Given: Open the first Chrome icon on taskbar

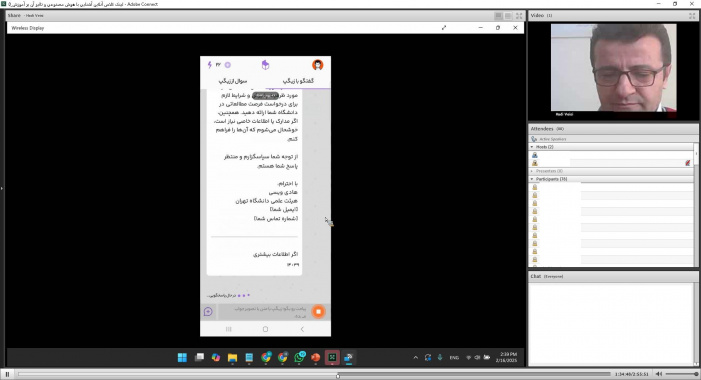Looking at the screenshot, I should pos(266,358).
